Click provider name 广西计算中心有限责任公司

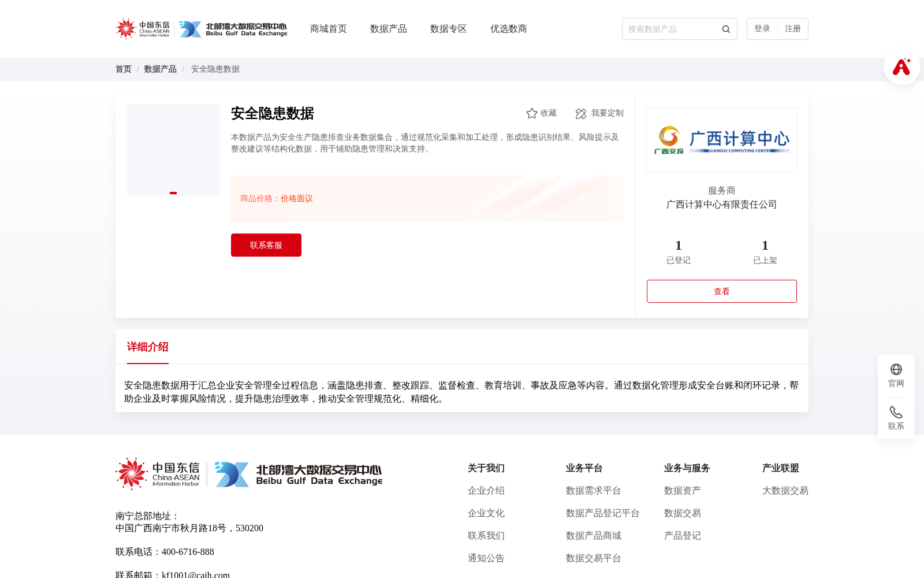tap(722, 205)
